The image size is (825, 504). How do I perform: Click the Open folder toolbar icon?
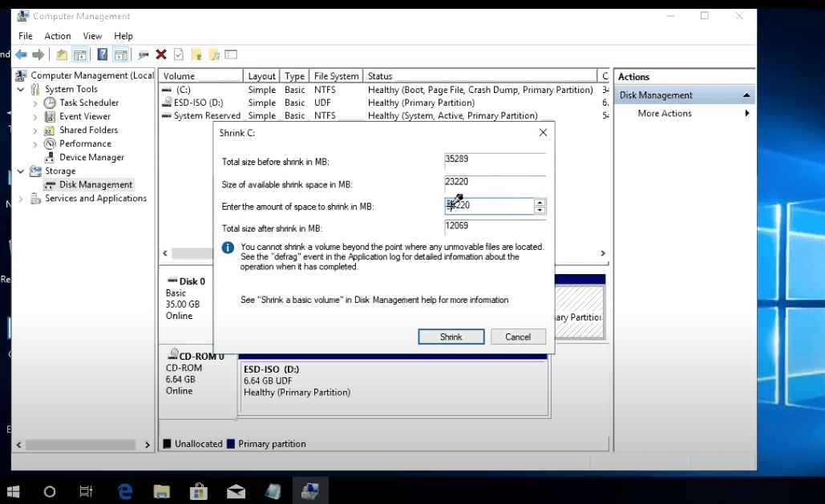196,54
